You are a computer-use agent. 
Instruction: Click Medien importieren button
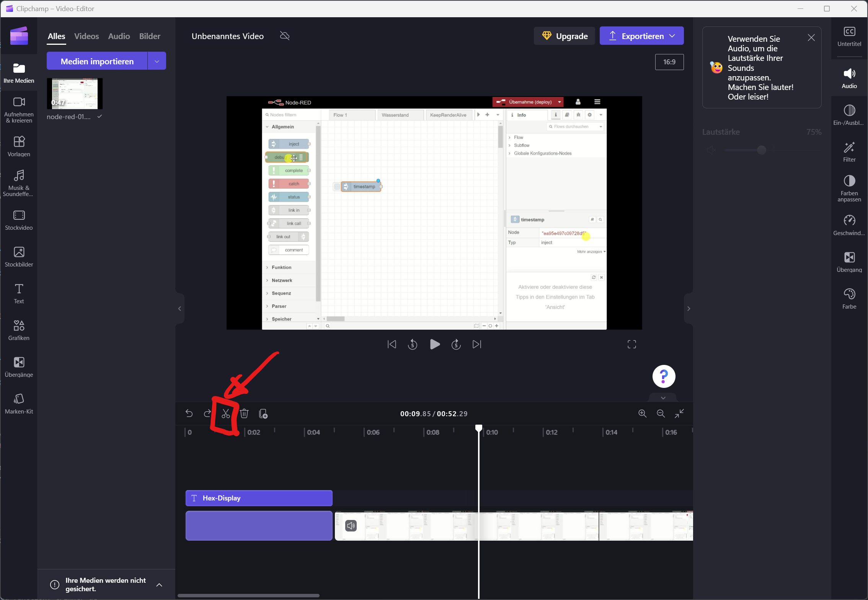pos(97,61)
